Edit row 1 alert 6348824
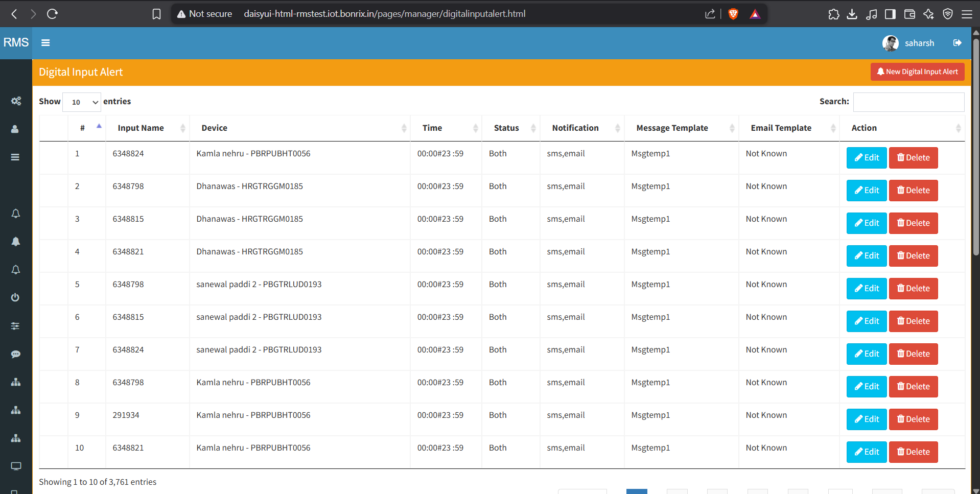Viewport: 980px width, 494px height. coord(867,158)
